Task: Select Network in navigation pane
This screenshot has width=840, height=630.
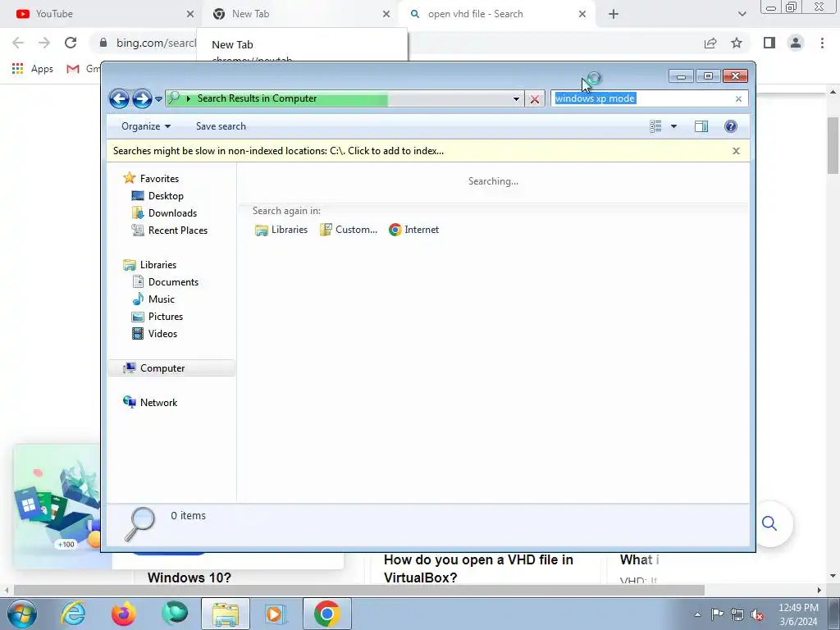Action: pos(150,402)
